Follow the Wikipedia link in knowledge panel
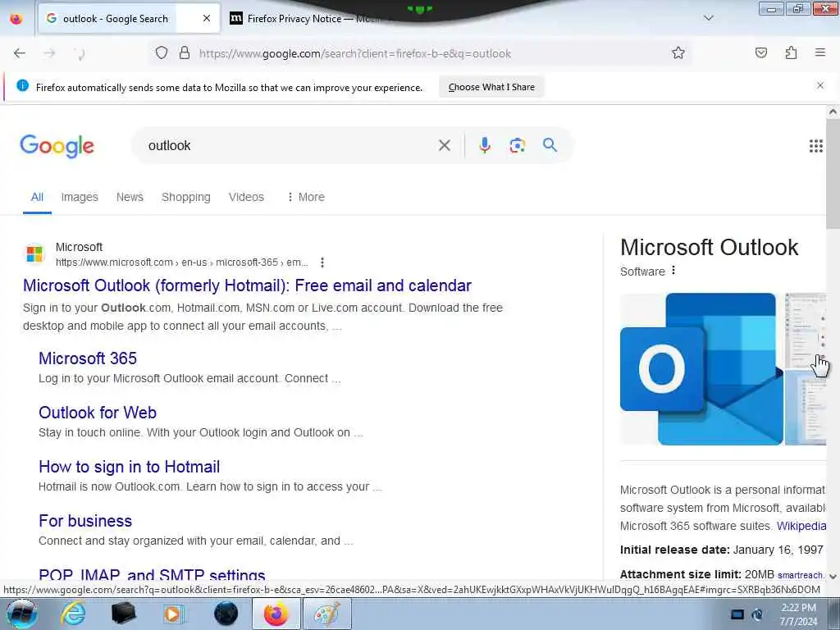The image size is (840, 630). point(801,526)
